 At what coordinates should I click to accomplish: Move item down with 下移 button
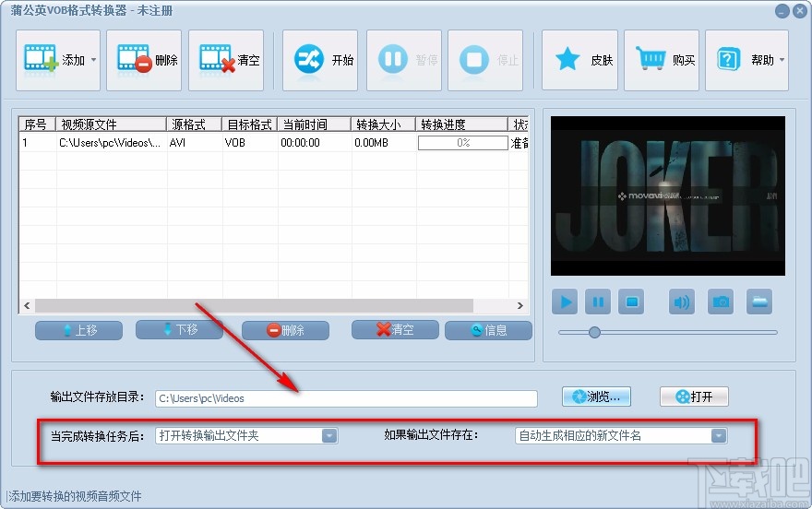coord(179,329)
